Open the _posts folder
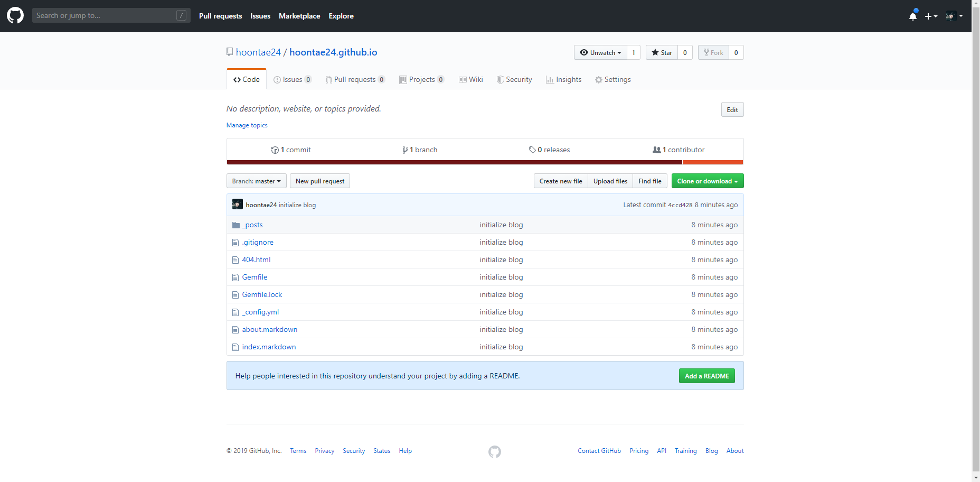 pos(252,225)
